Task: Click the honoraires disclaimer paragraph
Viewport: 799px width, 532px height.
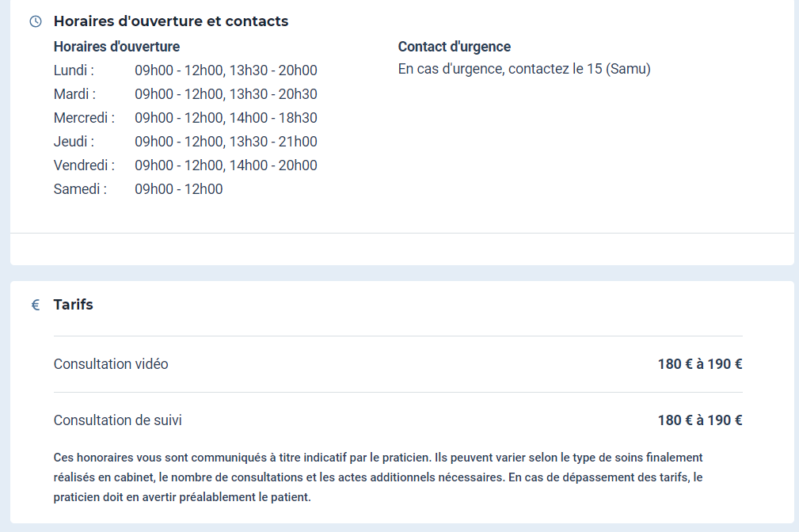Action: (378, 477)
